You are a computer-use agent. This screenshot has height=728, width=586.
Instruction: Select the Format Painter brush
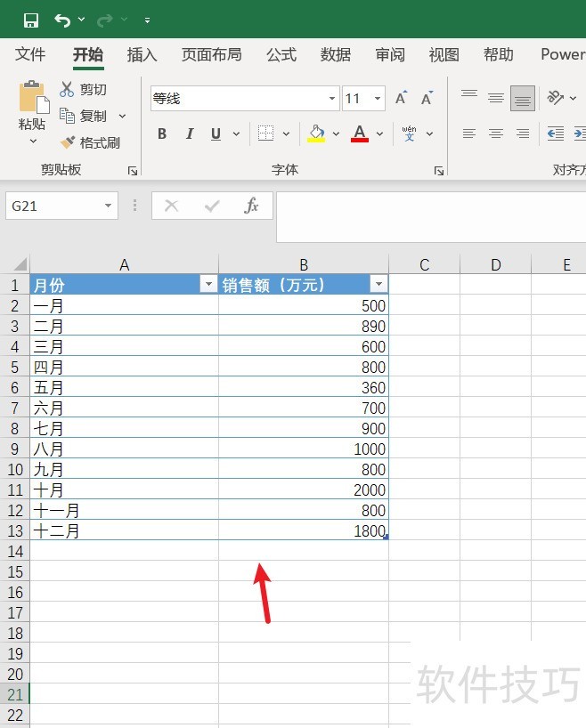[68, 142]
